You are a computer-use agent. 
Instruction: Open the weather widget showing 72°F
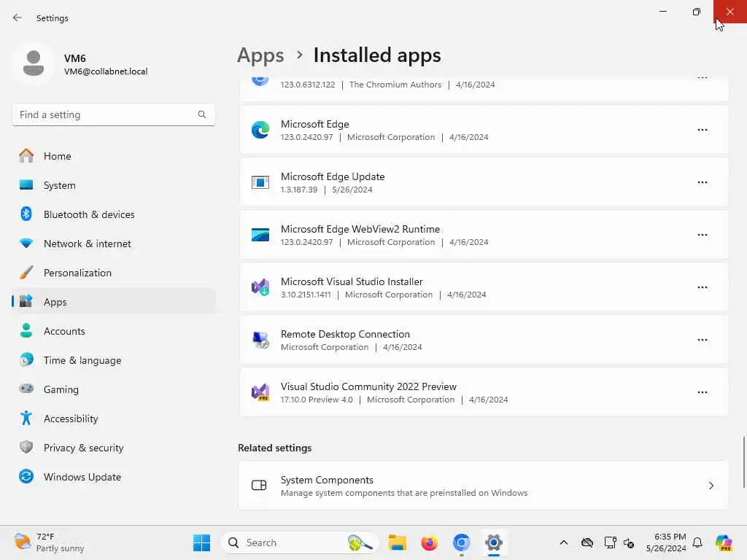[49, 542]
